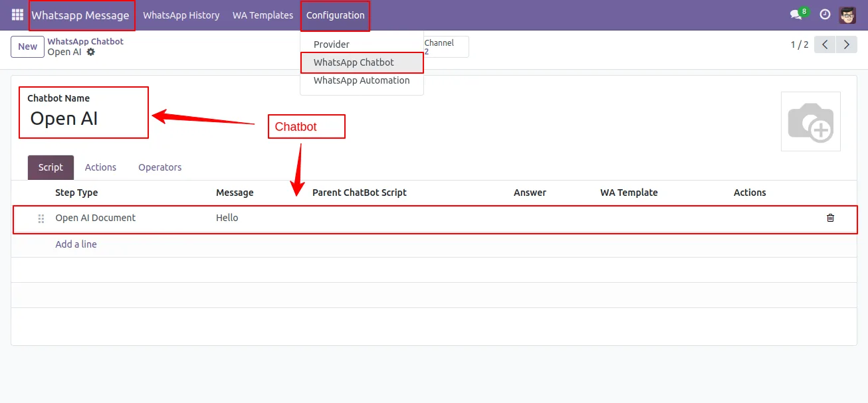Click the WhatsApp Chatbot breadcrumb link
The image size is (868, 403).
pyautogui.click(x=85, y=41)
